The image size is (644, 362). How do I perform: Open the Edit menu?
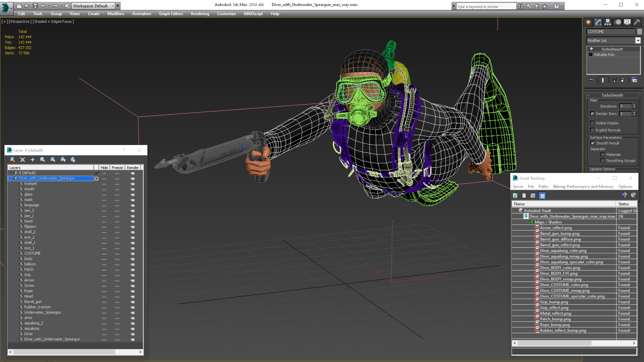[x=21, y=14]
